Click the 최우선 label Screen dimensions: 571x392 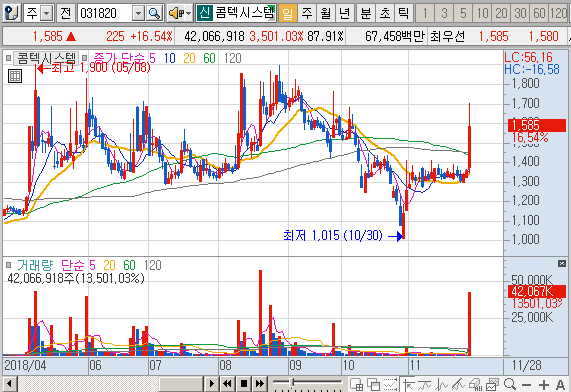point(448,36)
